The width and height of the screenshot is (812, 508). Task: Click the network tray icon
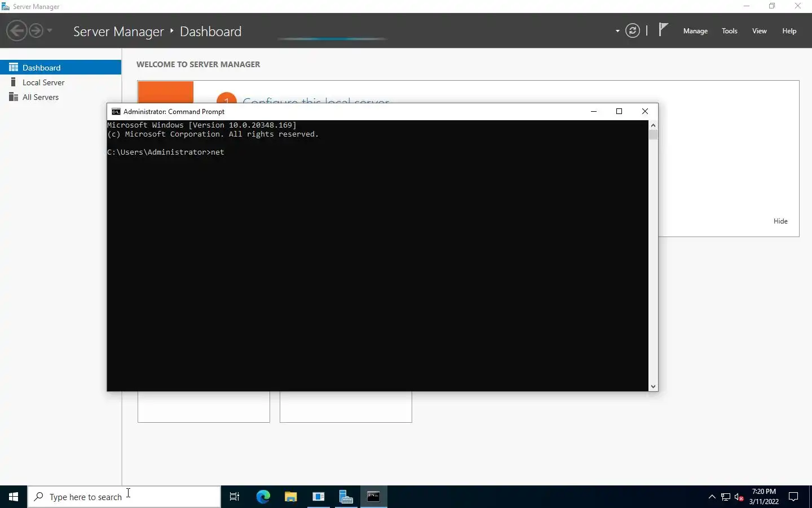726,497
